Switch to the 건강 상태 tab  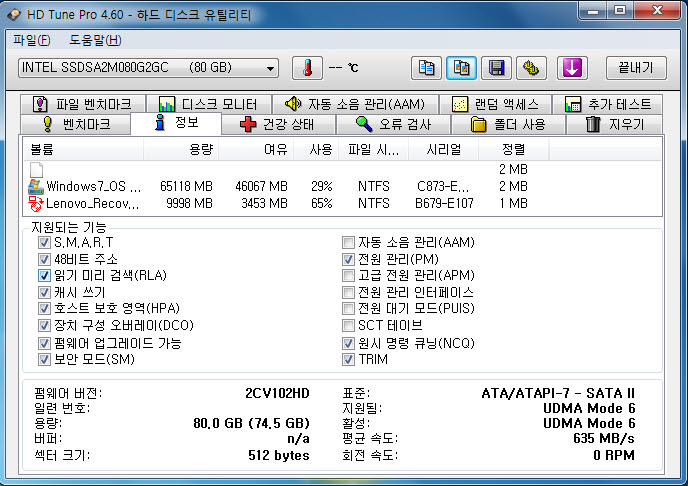click(278, 124)
